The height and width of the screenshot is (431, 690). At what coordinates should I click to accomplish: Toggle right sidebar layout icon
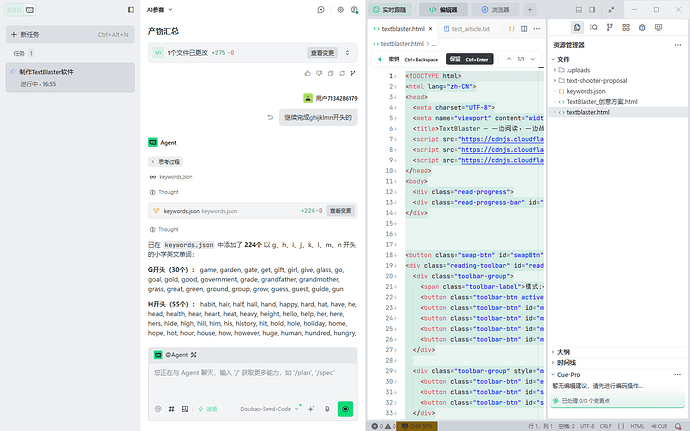[592, 10]
